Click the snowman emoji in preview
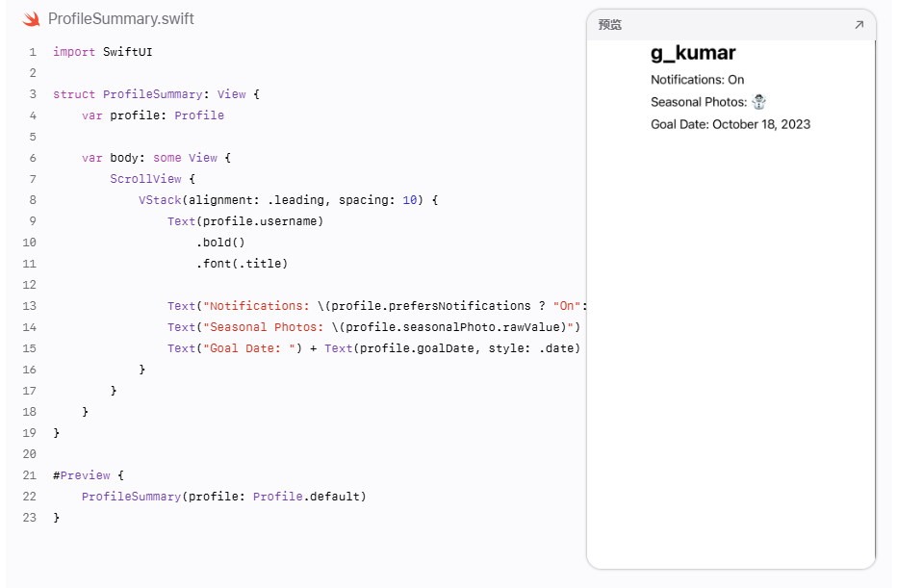923x588 pixels. (758, 102)
